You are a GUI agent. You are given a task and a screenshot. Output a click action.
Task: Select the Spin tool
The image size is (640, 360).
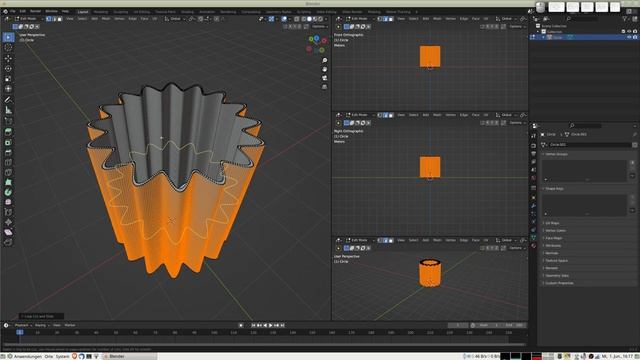pyautogui.click(x=8, y=192)
